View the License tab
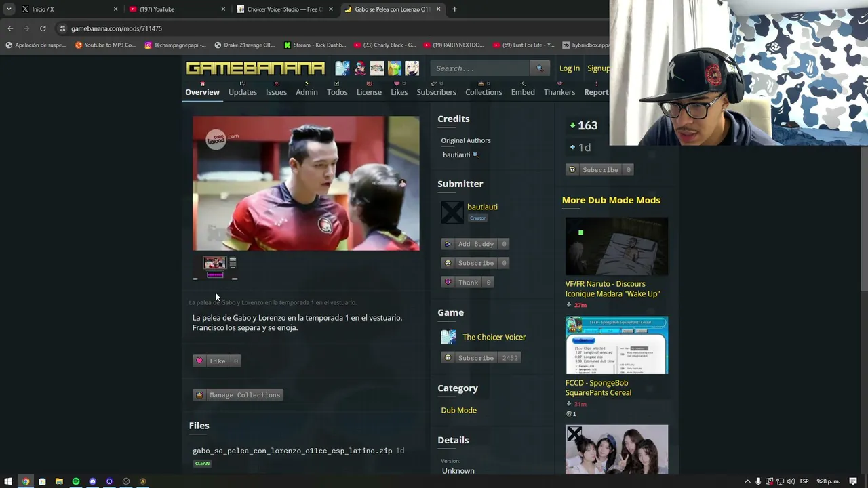868x488 pixels. point(369,92)
